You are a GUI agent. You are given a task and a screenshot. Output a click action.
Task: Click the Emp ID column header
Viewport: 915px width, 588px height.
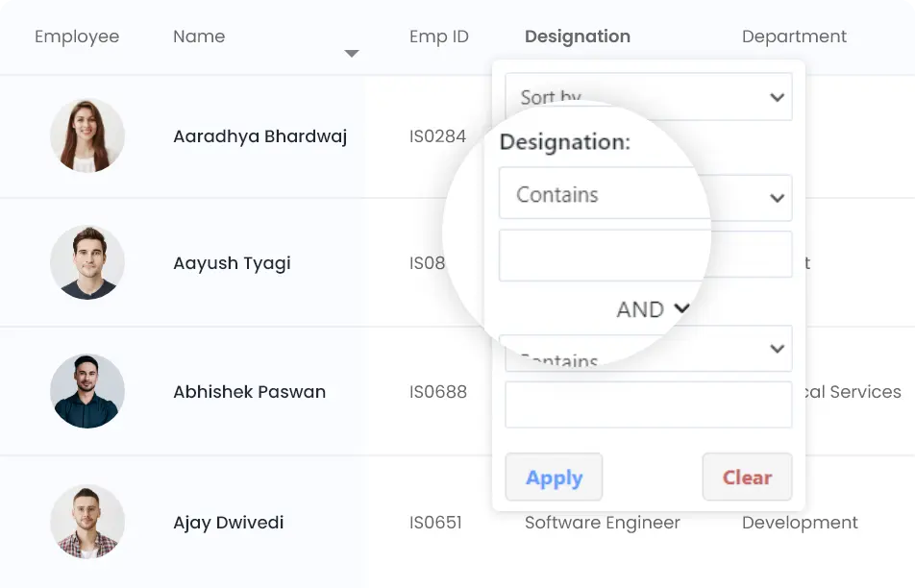(438, 37)
